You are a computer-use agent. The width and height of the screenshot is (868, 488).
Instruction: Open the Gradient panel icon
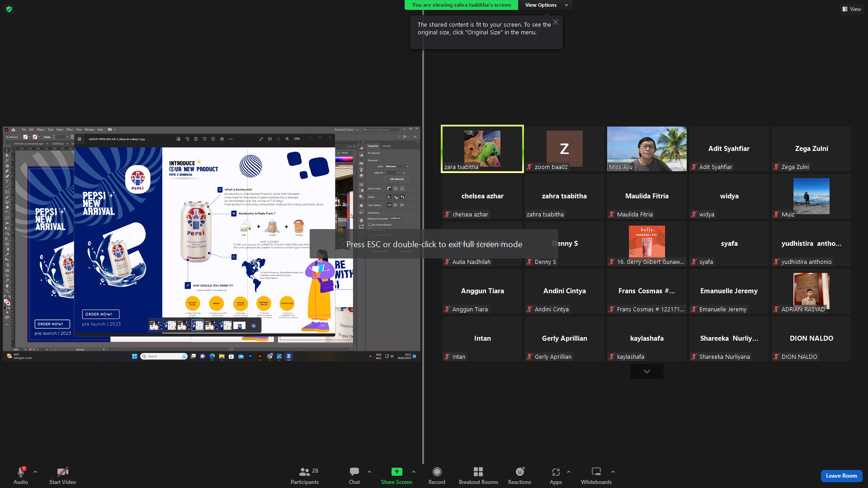pyautogui.click(x=361, y=191)
